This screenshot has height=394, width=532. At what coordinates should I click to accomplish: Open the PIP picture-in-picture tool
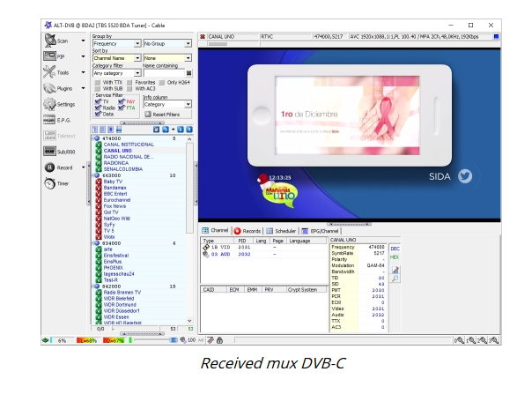49,56
